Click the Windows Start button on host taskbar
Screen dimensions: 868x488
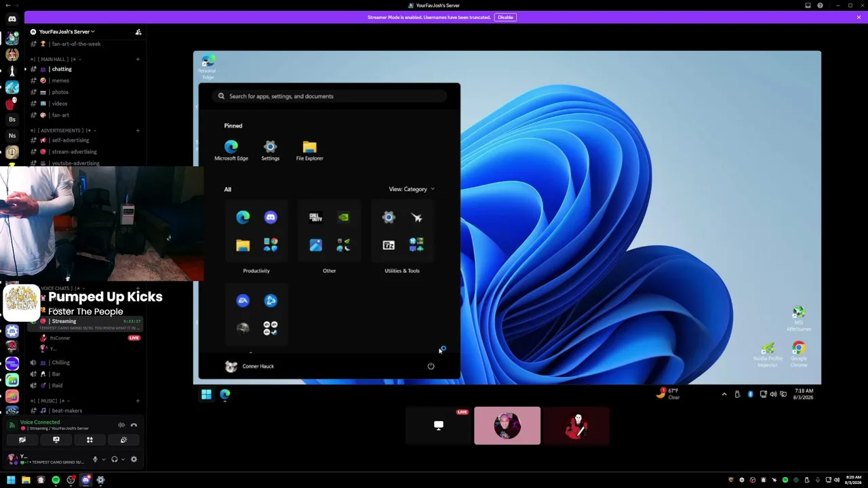11,480
